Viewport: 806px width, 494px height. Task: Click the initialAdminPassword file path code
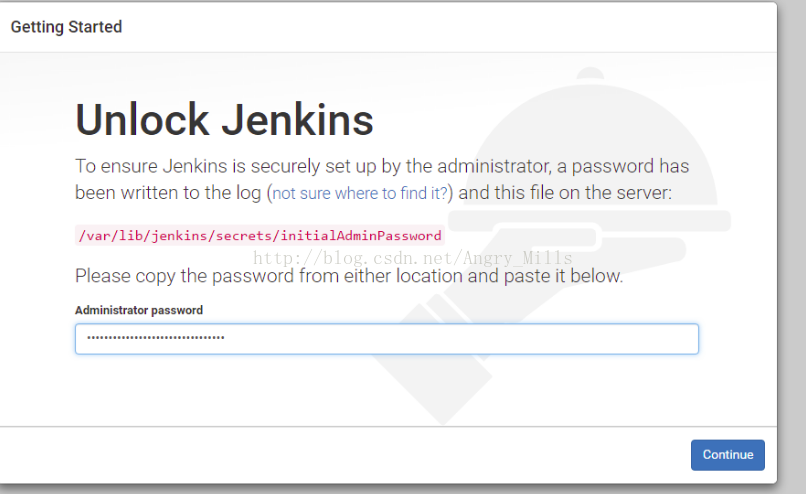click(260, 235)
